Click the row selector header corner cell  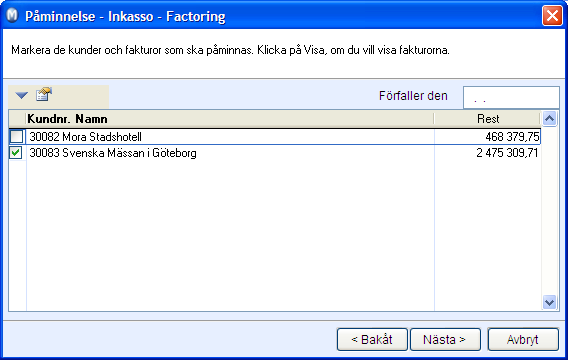coord(17,119)
